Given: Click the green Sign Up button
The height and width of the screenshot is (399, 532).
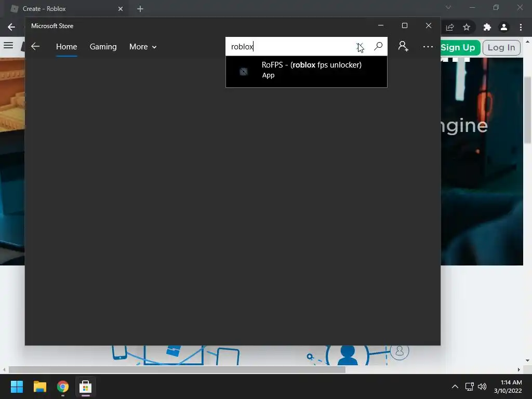Looking at the screenshot, I should tap(460, 47).
